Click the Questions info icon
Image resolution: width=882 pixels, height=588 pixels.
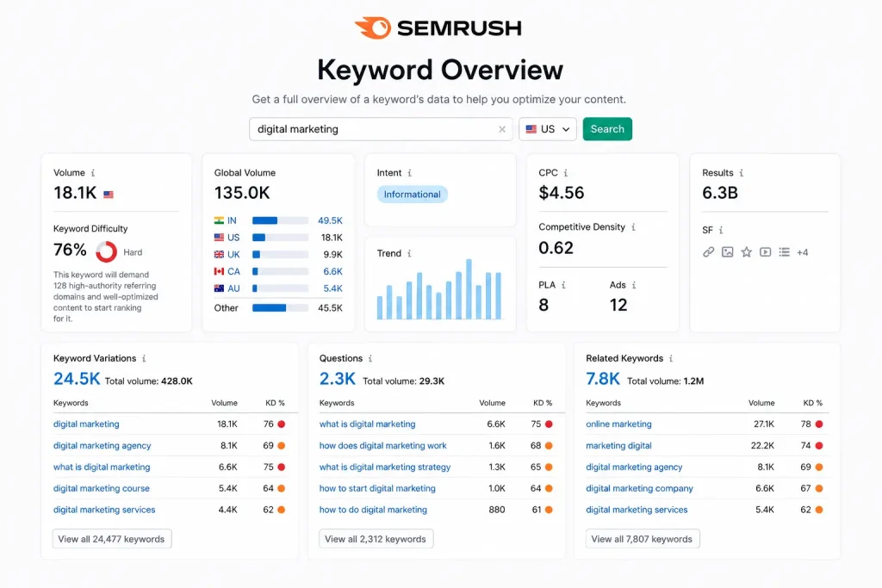pos(370,359)
